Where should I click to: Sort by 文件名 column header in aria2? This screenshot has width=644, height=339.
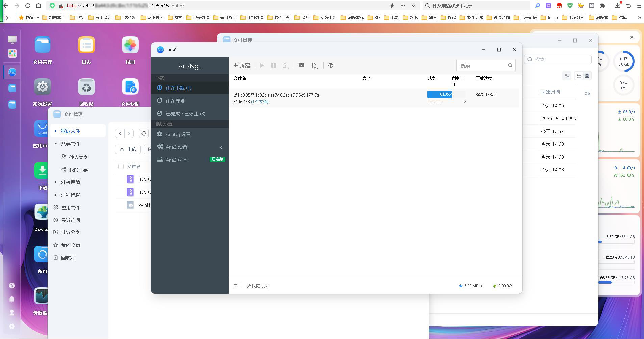coord(240,78)
